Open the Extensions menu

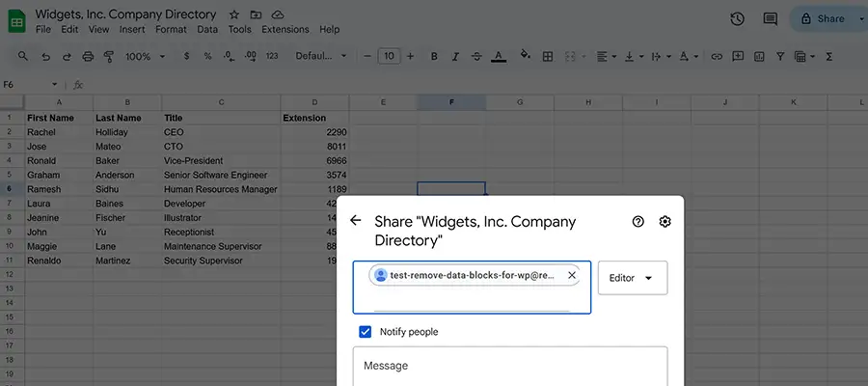(x=285, y=29)
